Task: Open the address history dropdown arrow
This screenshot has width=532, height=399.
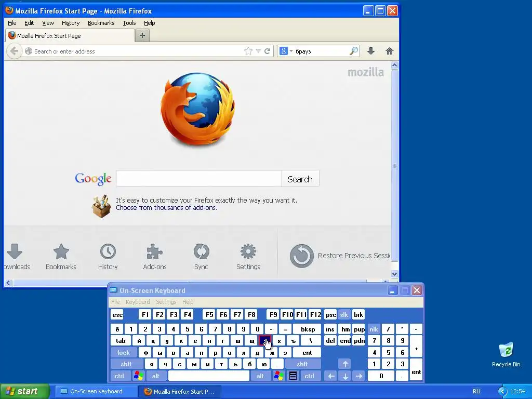Action: point(258,51)
